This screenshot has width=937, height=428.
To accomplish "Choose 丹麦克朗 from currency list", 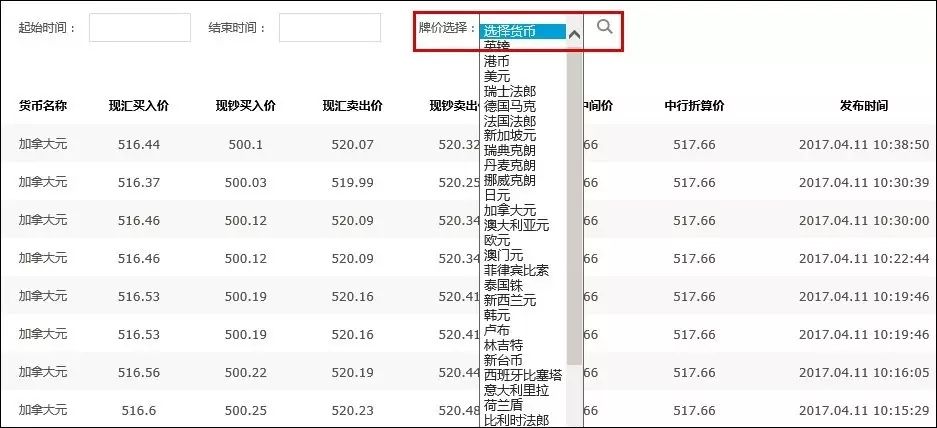I will click(x=510, y=166).
